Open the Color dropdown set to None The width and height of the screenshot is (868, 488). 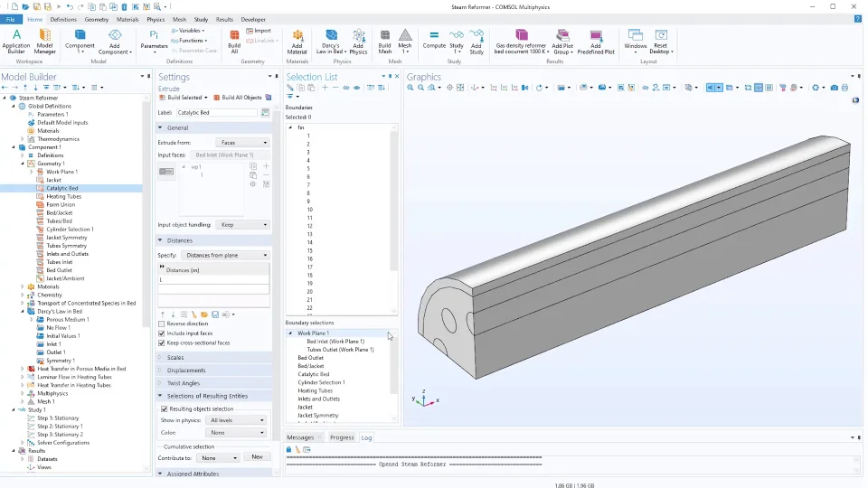237,432
